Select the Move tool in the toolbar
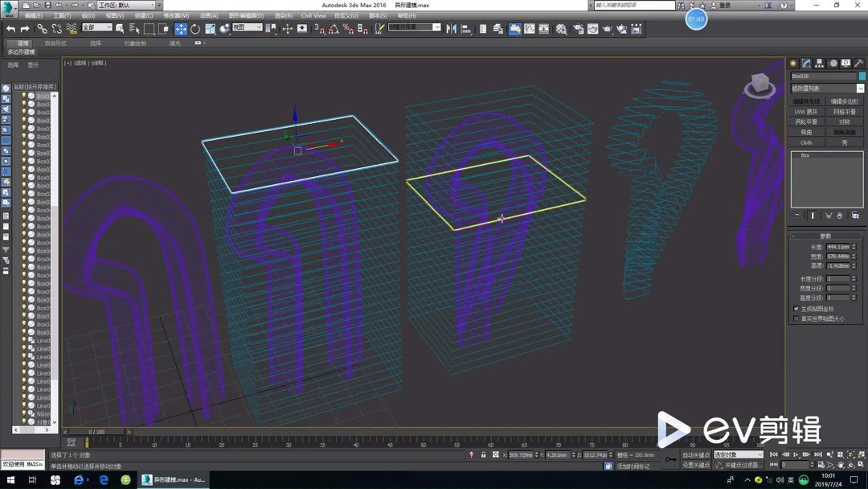868x489 pixels. coord(180,29)
